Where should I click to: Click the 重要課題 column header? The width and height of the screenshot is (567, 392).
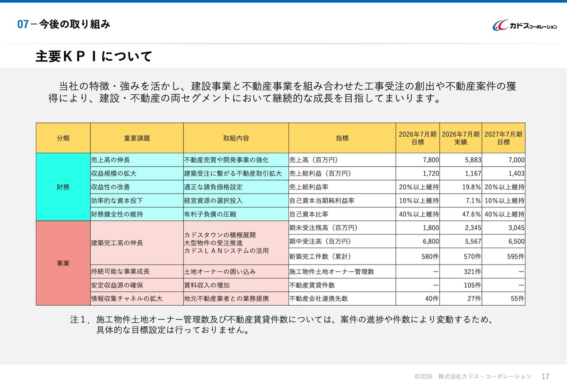[137, 138]
